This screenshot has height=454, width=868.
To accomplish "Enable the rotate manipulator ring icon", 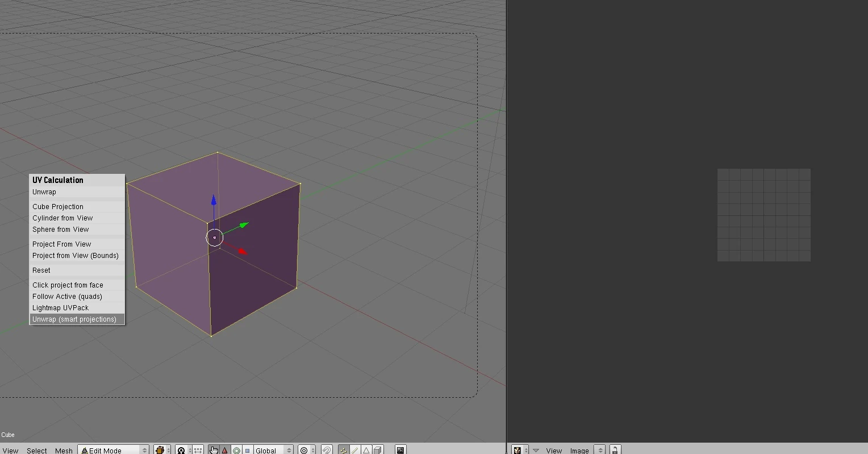I will (x=236, y=450).
